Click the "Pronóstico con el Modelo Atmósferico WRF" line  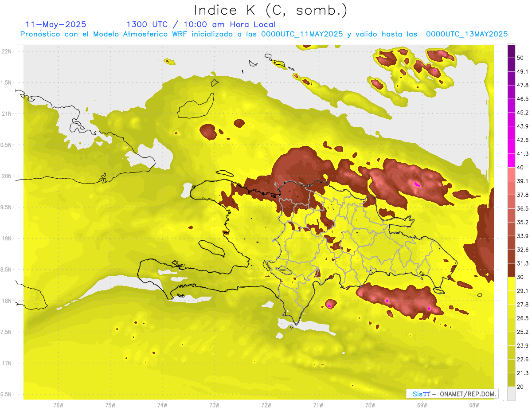264,34
